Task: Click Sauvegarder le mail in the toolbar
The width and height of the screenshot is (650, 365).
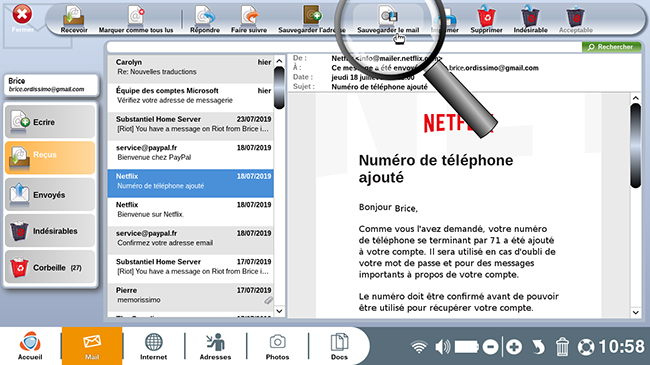Action: (x=388, y=19)
